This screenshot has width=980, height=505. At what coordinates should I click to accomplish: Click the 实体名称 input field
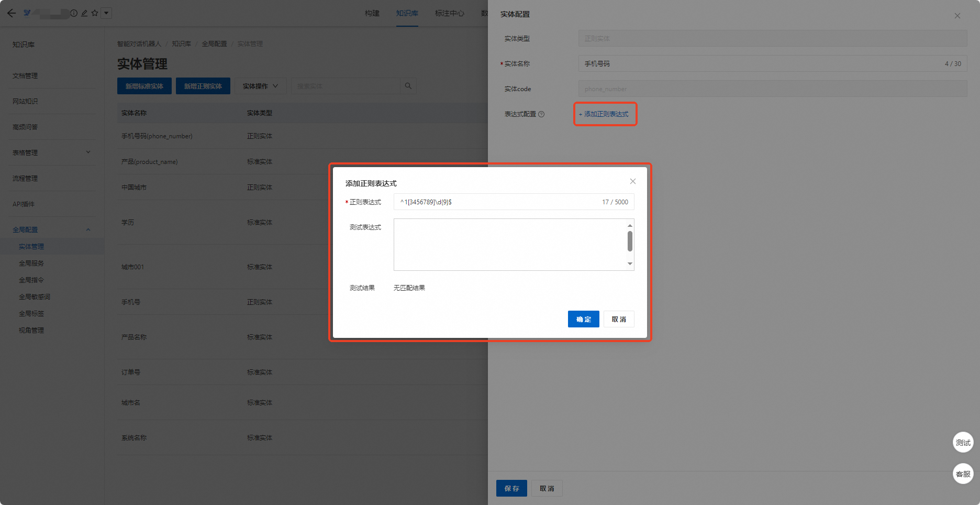[x=773, y=63]
